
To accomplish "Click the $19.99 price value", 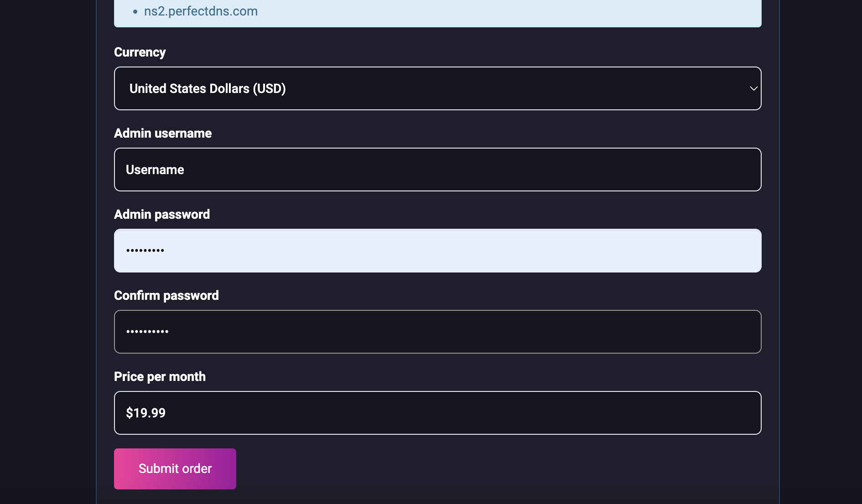I will coord(145,413).
